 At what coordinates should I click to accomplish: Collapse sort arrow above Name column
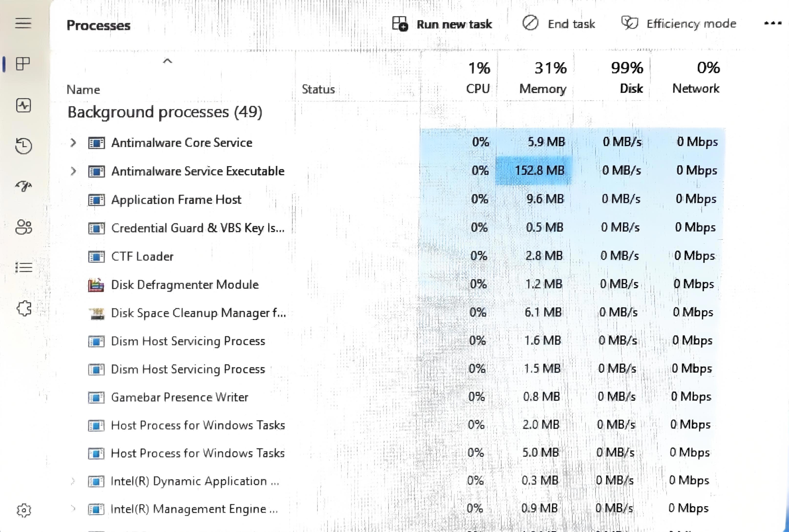(167, 61)
